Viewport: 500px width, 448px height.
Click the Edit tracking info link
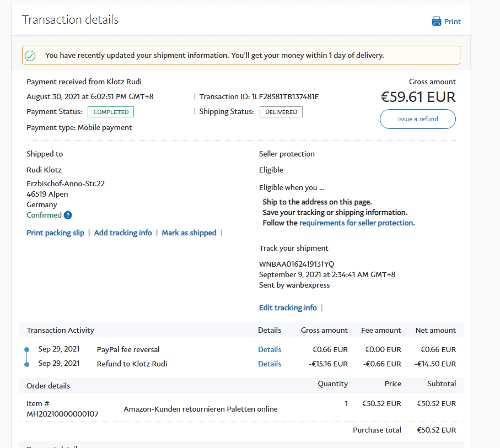coord(288,308)
